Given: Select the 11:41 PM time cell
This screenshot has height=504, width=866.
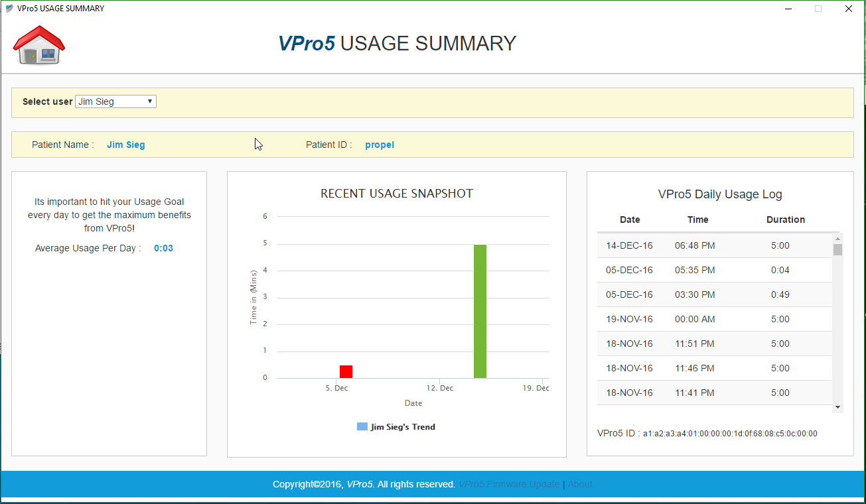Looking at the screenshot, I should click(x=695, y=393).
